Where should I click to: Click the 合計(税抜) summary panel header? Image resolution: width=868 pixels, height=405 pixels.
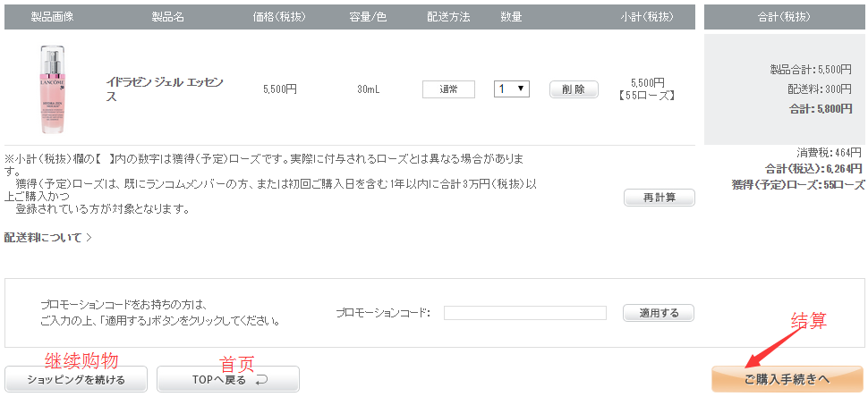point(784,17)
